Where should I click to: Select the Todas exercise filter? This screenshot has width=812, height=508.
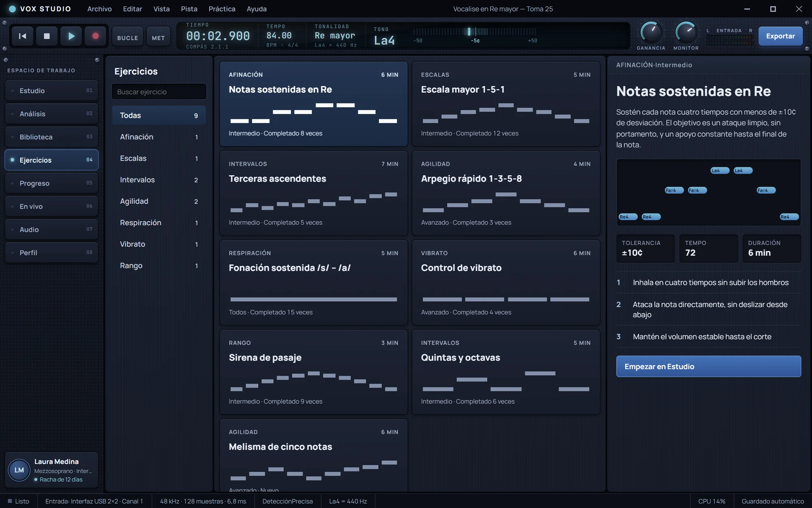click(159, 115)
